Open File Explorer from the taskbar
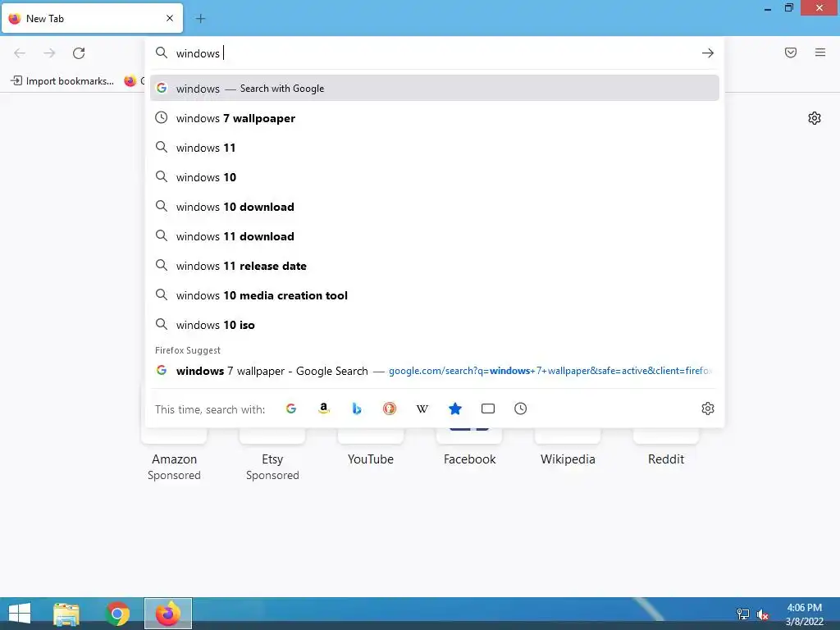 [x=66, y=614]
